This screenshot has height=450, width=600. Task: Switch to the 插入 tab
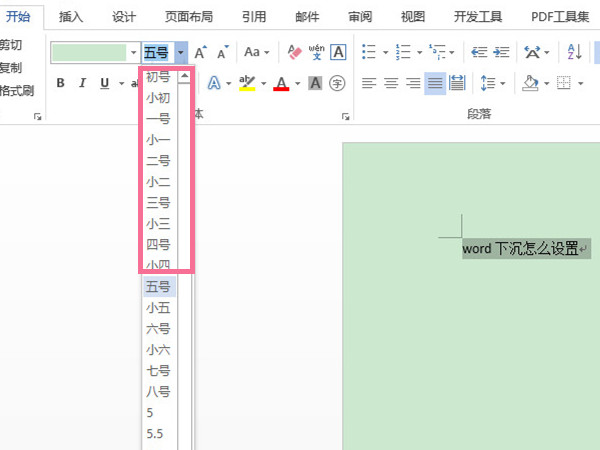coord(71,16)
